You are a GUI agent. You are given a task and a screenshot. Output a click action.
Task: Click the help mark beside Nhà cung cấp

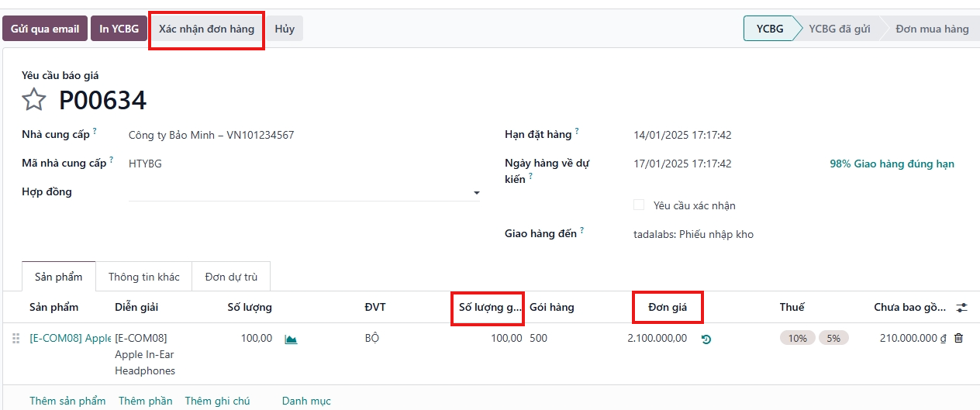(x=95, y=132)
